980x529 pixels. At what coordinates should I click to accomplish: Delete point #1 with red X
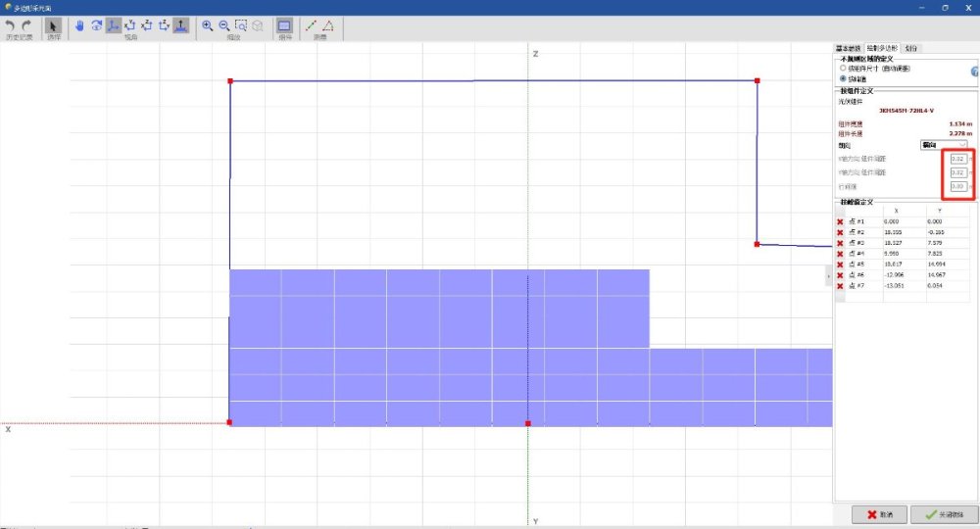[840, 221]
